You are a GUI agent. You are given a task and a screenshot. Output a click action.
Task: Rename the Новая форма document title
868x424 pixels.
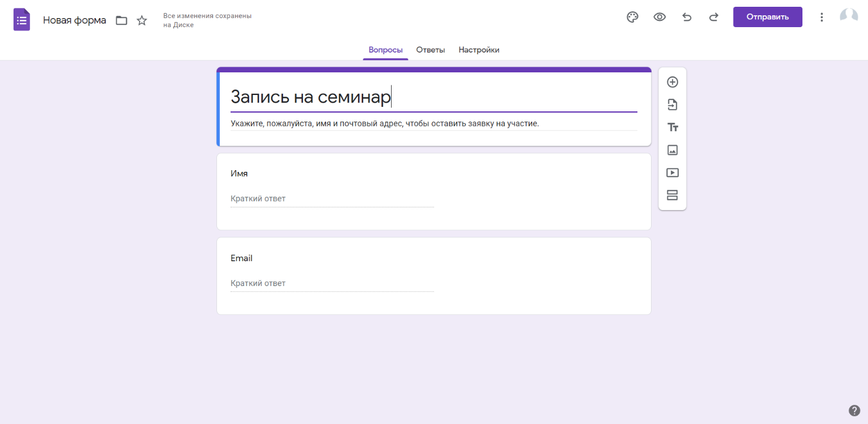pos(75,20)
